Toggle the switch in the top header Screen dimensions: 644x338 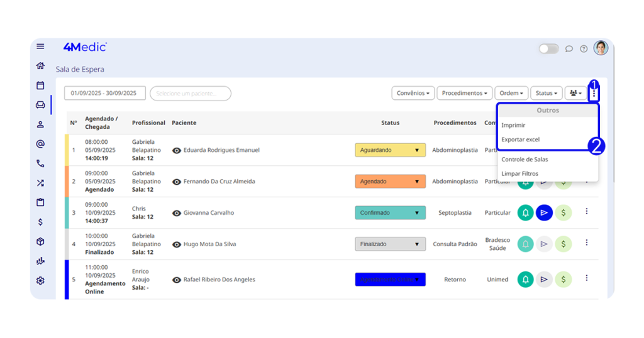(x=548, y=48)
